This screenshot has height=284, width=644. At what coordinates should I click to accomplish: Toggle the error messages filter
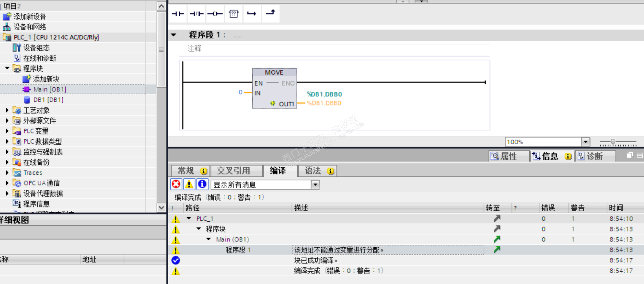click(176, 184)
